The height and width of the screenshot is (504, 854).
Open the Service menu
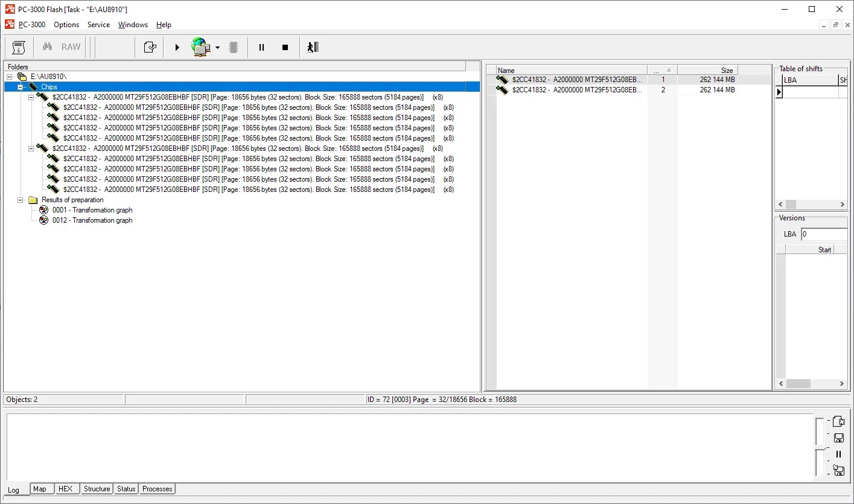pos(98,25)
